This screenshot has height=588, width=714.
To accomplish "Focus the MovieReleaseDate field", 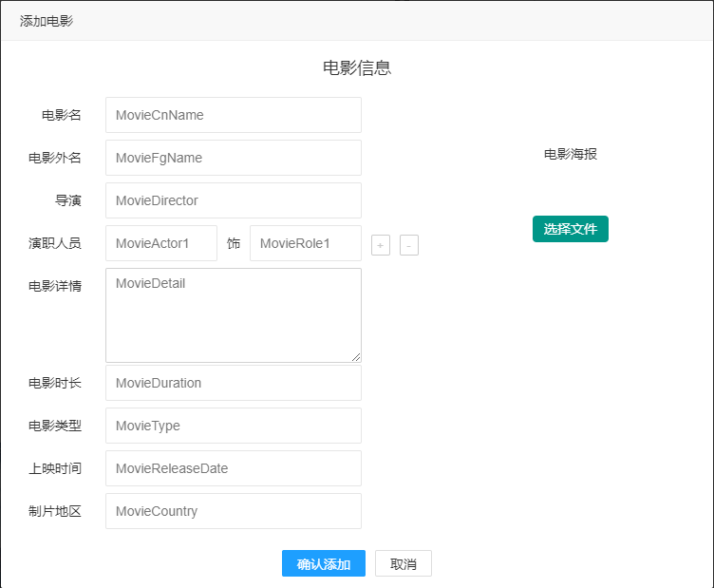I will (234, 468).
